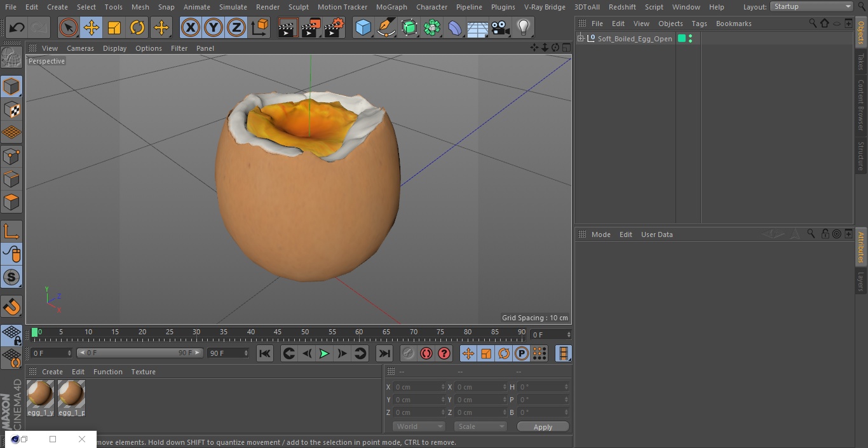868x448 pixels.
Task: Click the Camera object icon
Action: pyautogui.click(x=501, y=27)
